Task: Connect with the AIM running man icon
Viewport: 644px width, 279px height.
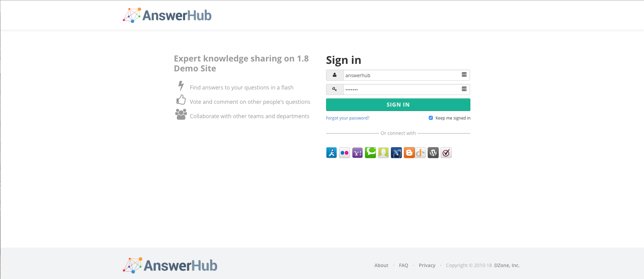Action: pyautogui.click(x=331, y=153)
